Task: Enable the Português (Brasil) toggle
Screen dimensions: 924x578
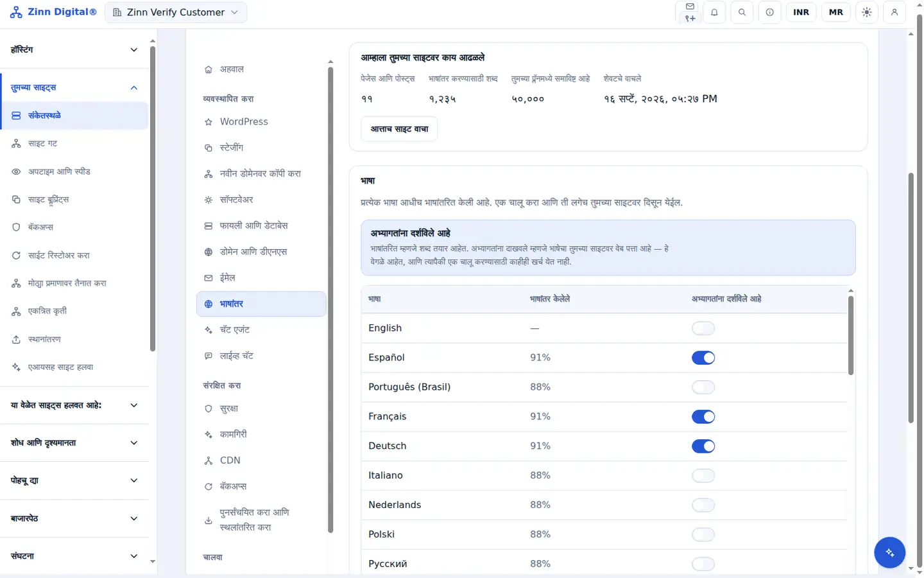Action: coord(703,387)
